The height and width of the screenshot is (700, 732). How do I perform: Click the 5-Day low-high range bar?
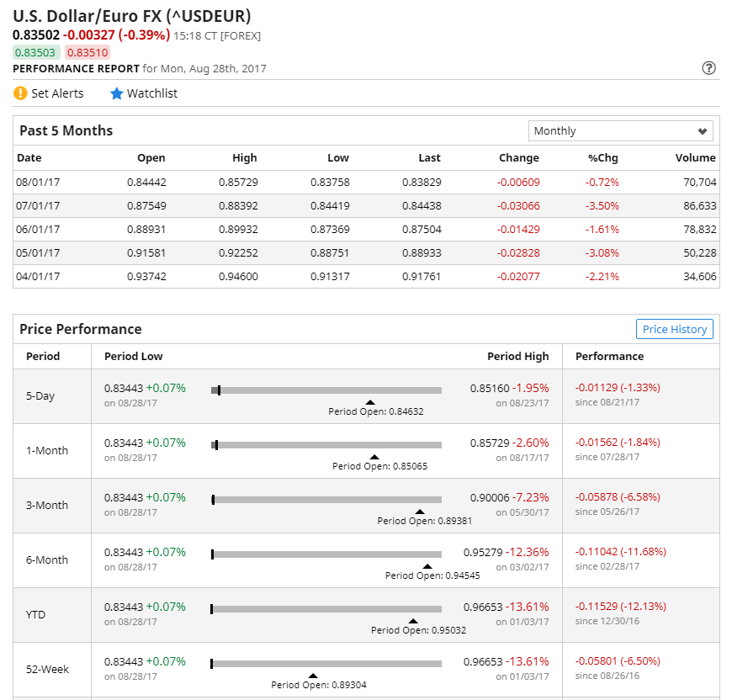(326, 390)
